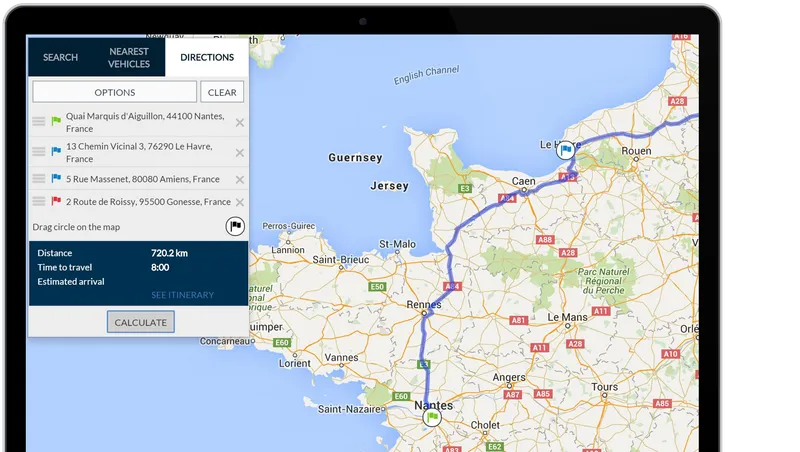Click the Saint-Nazaire label on map

[x=349, y=409]
